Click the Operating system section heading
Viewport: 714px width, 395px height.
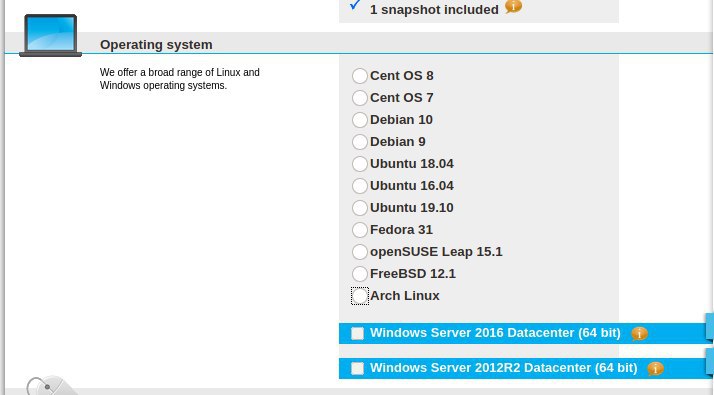click(x=156, y=45)
